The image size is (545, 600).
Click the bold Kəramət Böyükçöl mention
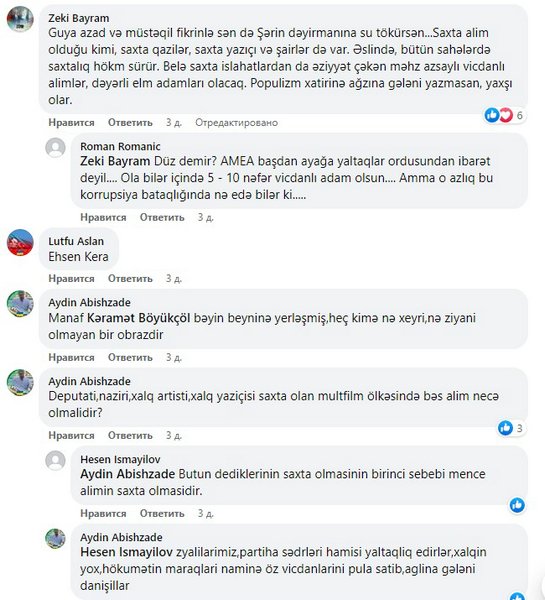139,318
